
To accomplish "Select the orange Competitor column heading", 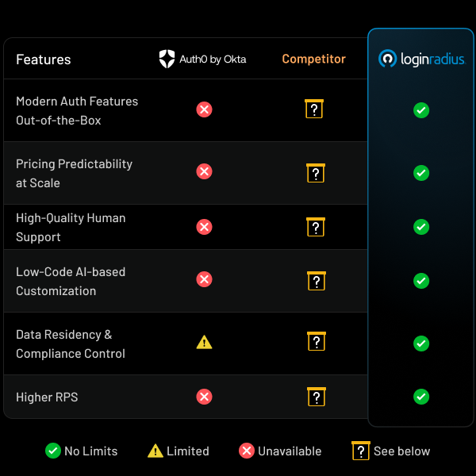I will coord(313,59).
